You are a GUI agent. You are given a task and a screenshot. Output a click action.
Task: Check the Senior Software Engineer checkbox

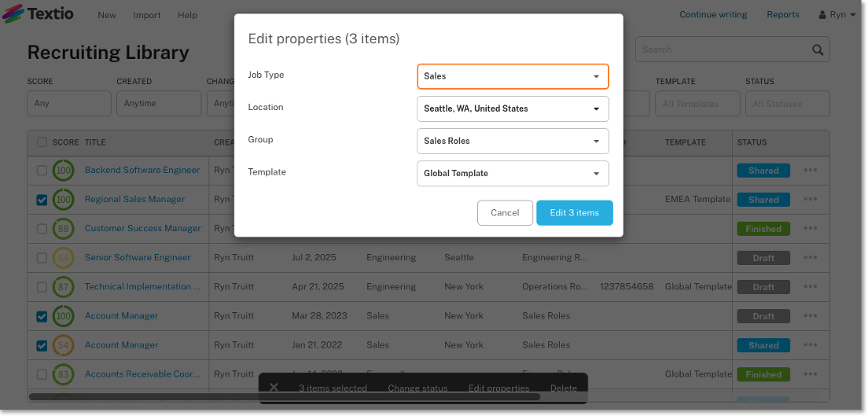[x=42, y=258]
